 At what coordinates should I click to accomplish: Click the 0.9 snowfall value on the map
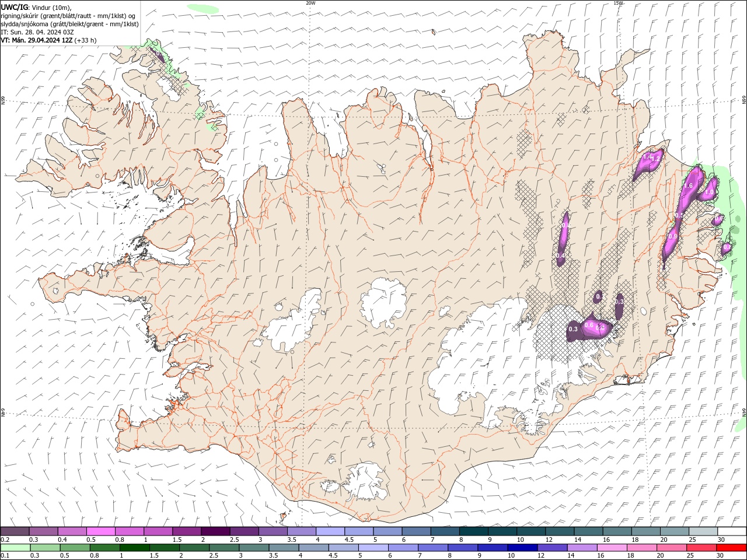673,237
